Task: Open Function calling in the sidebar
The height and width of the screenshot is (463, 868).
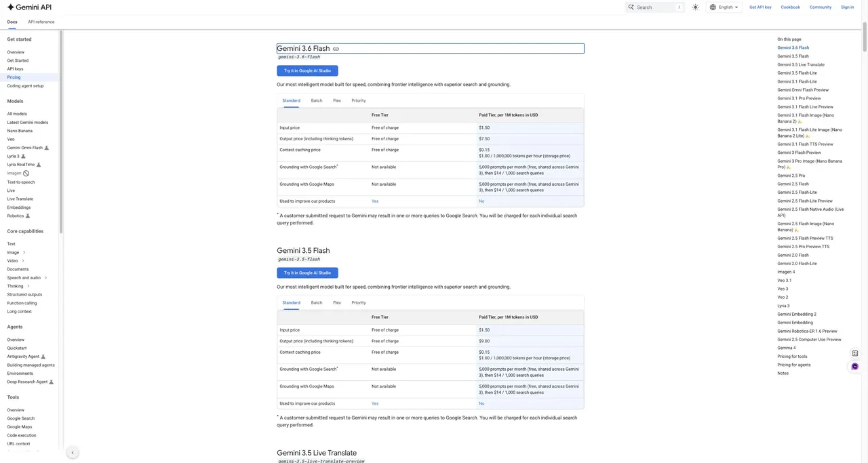Action: click(22, 303)
